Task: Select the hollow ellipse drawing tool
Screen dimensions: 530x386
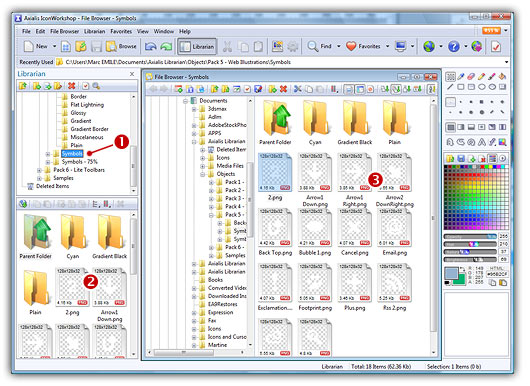Action: coord(481,87)
